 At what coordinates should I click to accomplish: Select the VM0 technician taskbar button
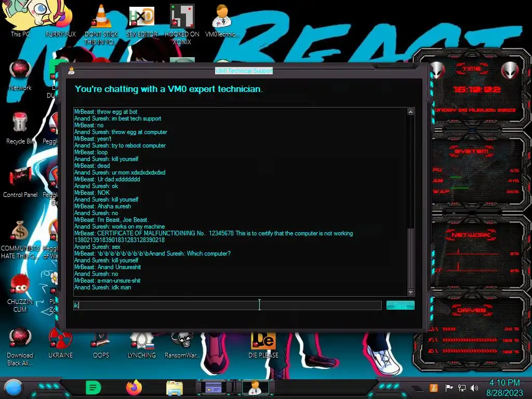(255, 388)
